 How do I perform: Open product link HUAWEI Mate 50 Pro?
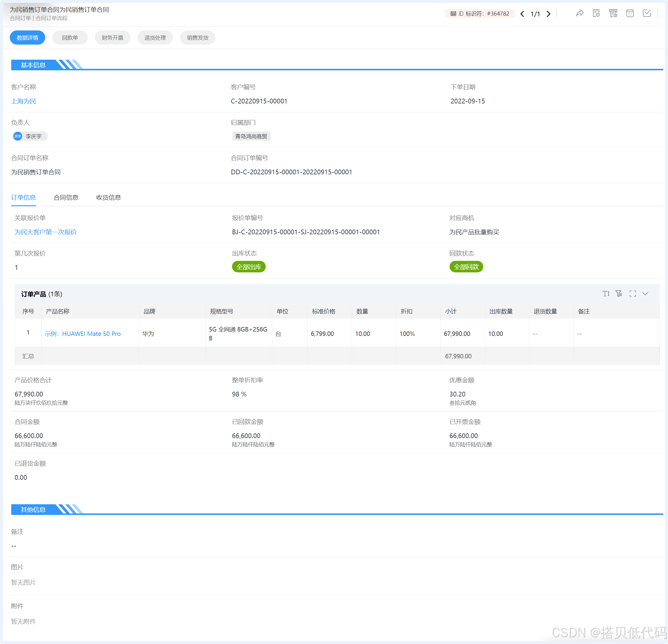[x=83, y=334]
